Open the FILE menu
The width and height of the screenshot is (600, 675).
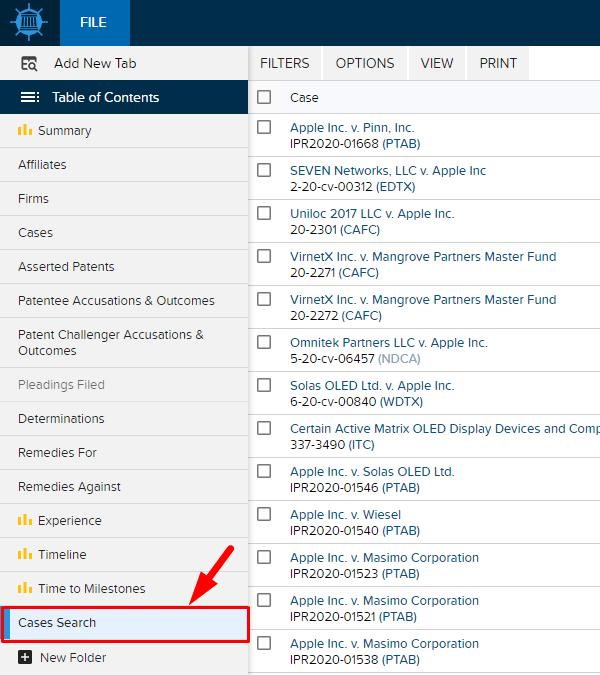tap(95, 23)
